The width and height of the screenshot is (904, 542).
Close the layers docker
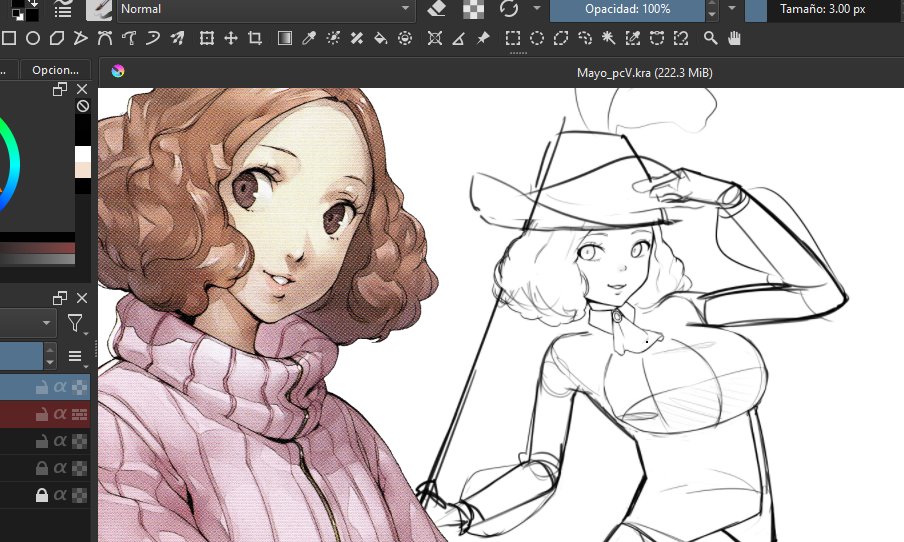point(82,298)
